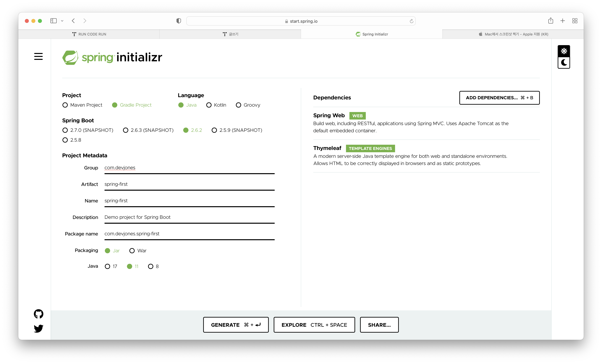Image resolution: width=602 pixels, height=364 pixels.
Task: Click the EXPLORE button
Action: click(314, 325)
